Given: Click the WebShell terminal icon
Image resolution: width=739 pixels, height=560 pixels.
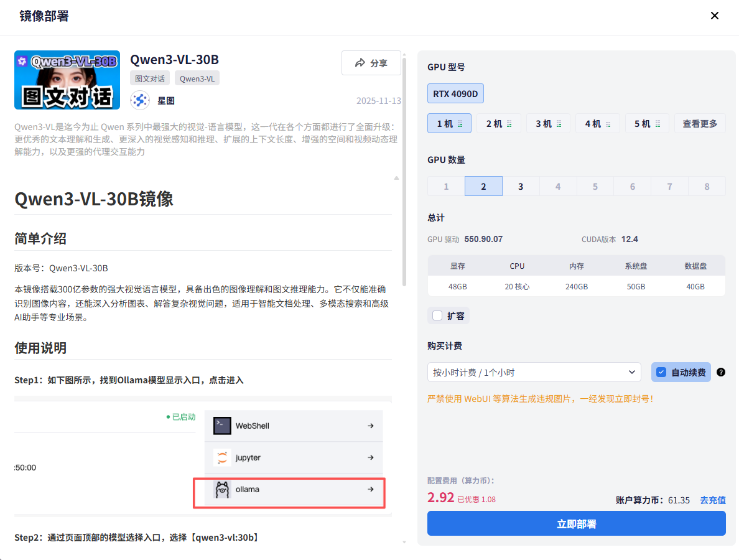Looking at the screenshot, I should [x=222, y=426].
